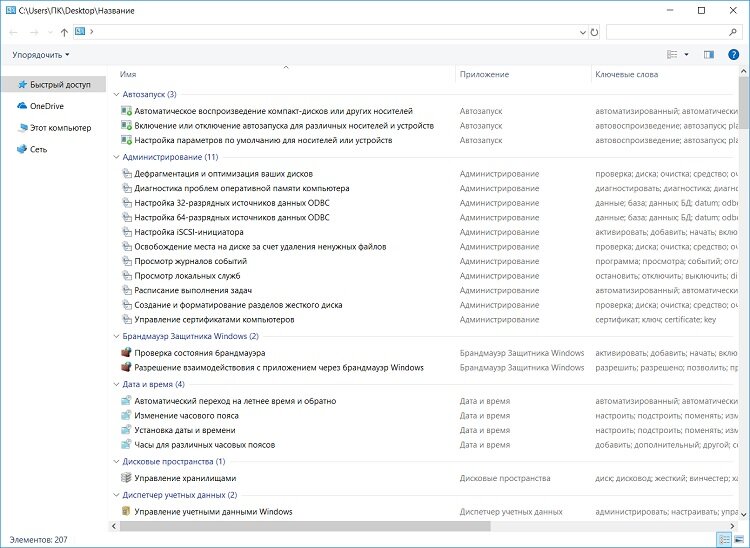
Task: Collapse the Дисковые пространства (1) group
Action: pos(116,461)
